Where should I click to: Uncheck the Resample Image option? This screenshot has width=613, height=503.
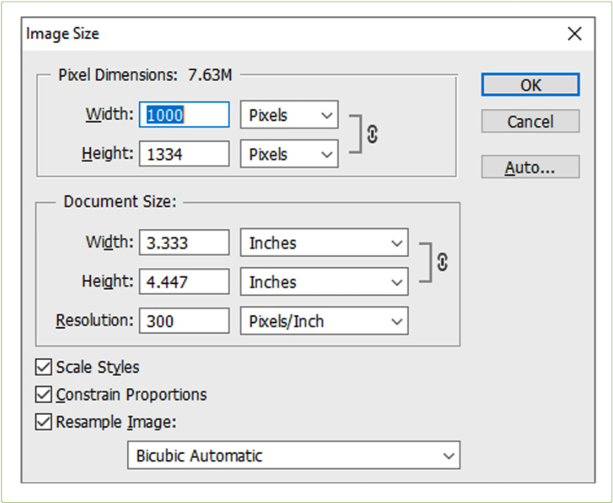(x=44, y=422)
